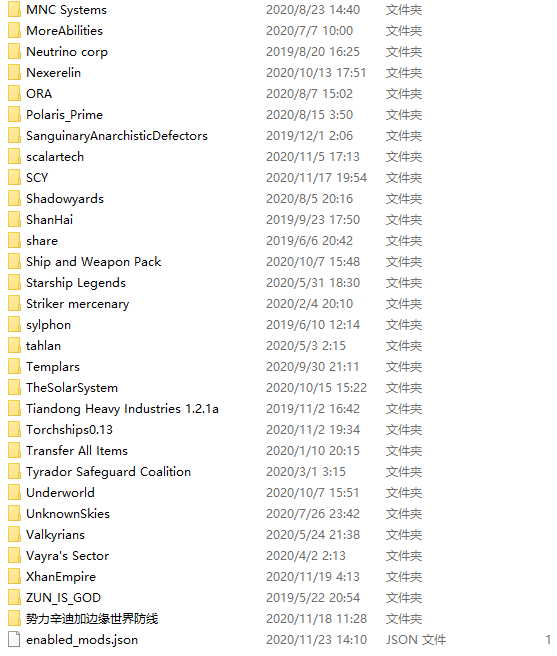Click the date 2020/9/30 21:11
Screen dimensions: 557x656
(313, 366)
